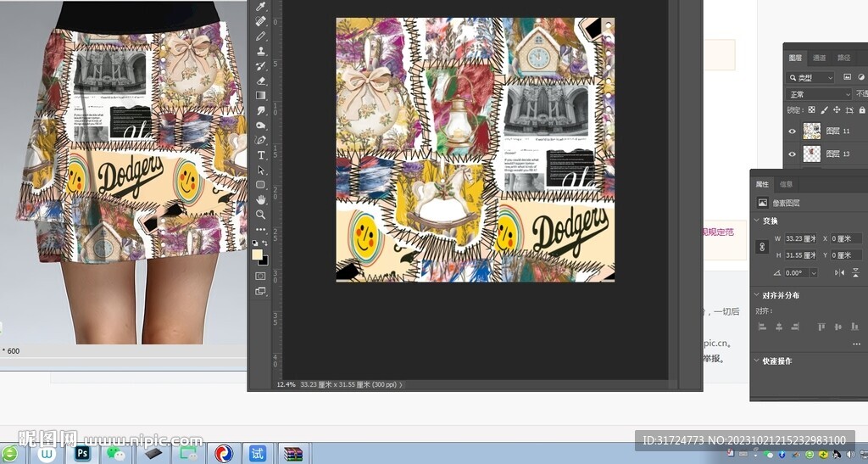Image resolution: width=868 pixels, height=464 pixels.
Task: Toggle the width-height link constraint
Action: click(x=762, y=247)
